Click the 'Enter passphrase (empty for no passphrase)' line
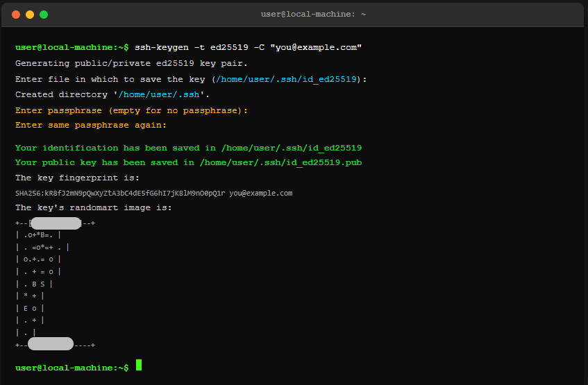The height and width of the screenshot is (385, 588). point(131,110)
